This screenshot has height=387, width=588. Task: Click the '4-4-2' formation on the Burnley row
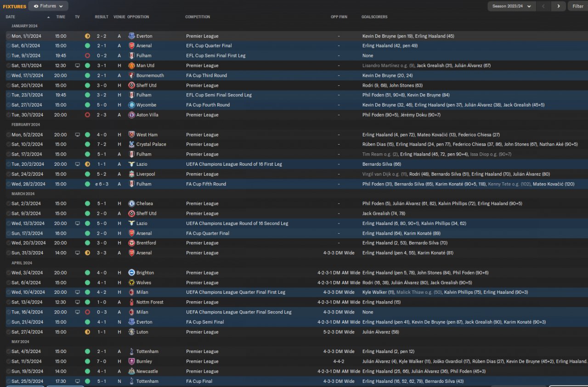coord(339,361)
